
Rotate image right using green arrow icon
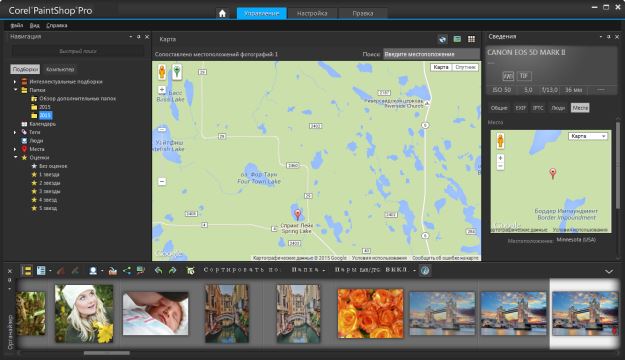coord(172,271)
